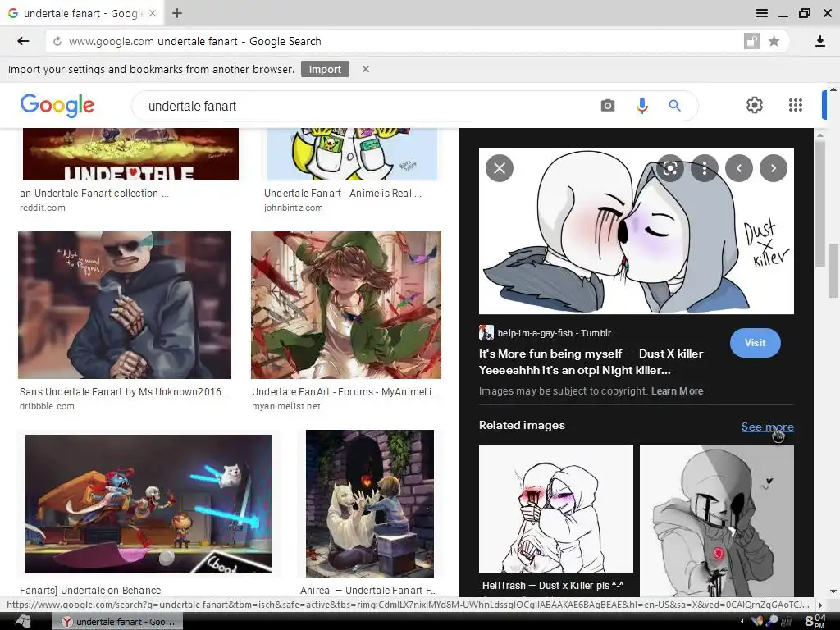
Task: Click the myanimelist.net source text
Action: [286, 406]
